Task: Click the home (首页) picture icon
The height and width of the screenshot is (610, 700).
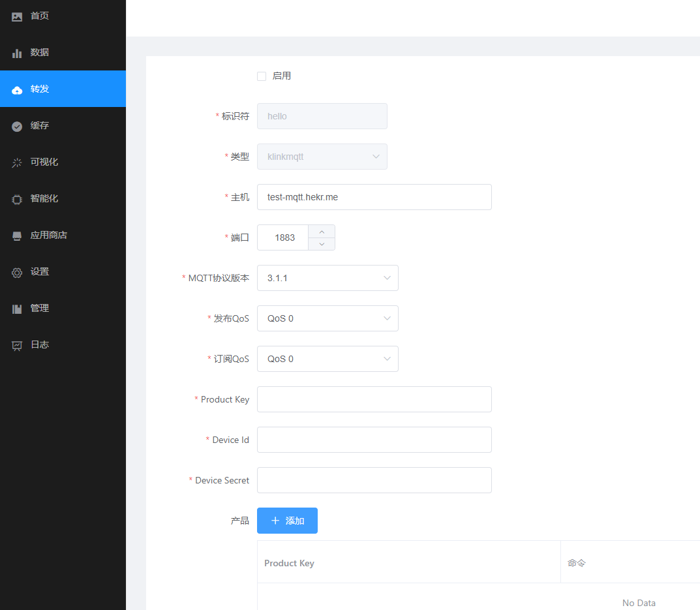Action: [17, 16]
